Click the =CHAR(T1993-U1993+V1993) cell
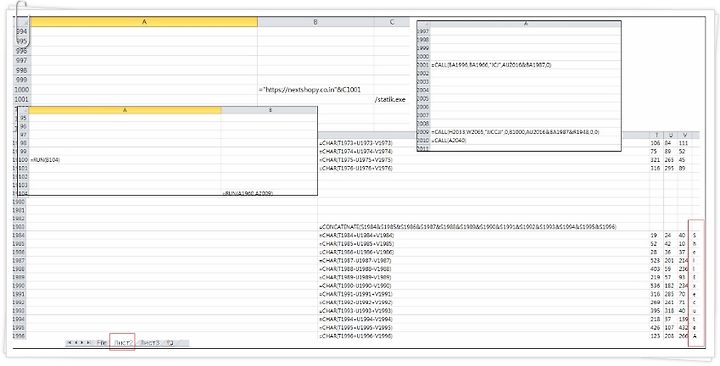This screenshot has width=720, height=366. point(356,311)
